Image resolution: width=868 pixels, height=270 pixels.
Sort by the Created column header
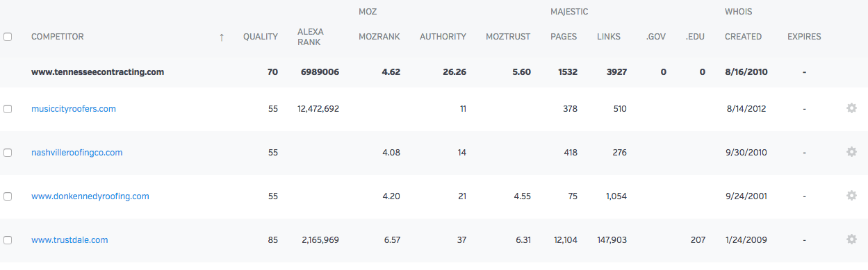743,37
